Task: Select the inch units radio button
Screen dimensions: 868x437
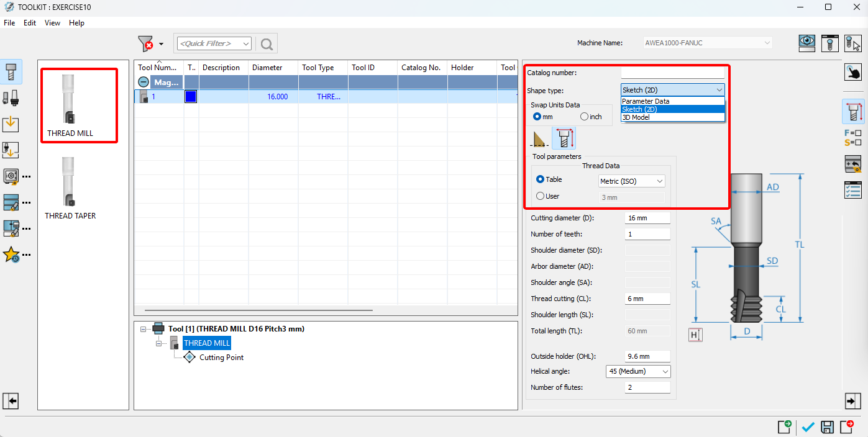Action: (584, 117)
